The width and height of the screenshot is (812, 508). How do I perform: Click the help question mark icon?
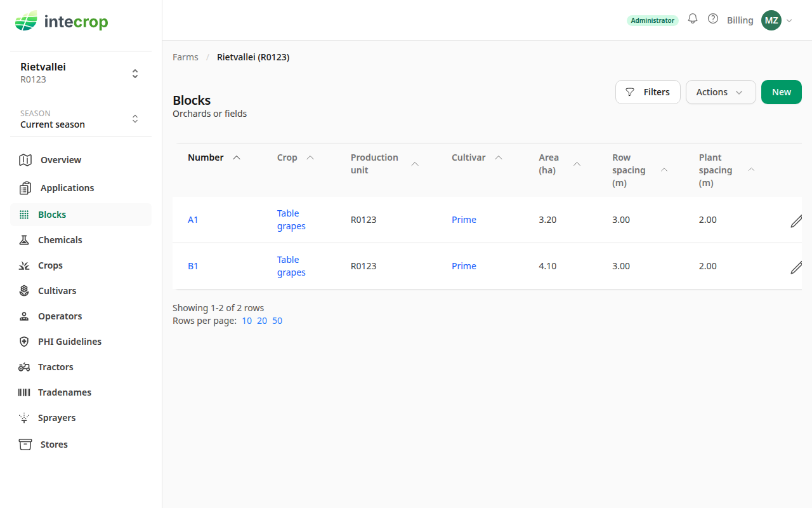click(x=713, y=19)
